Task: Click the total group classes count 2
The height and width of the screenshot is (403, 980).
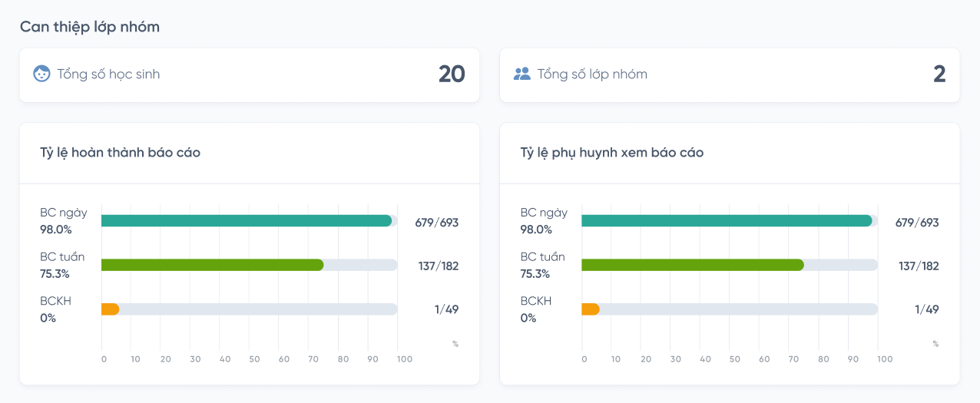Action: tap(939, 74)
